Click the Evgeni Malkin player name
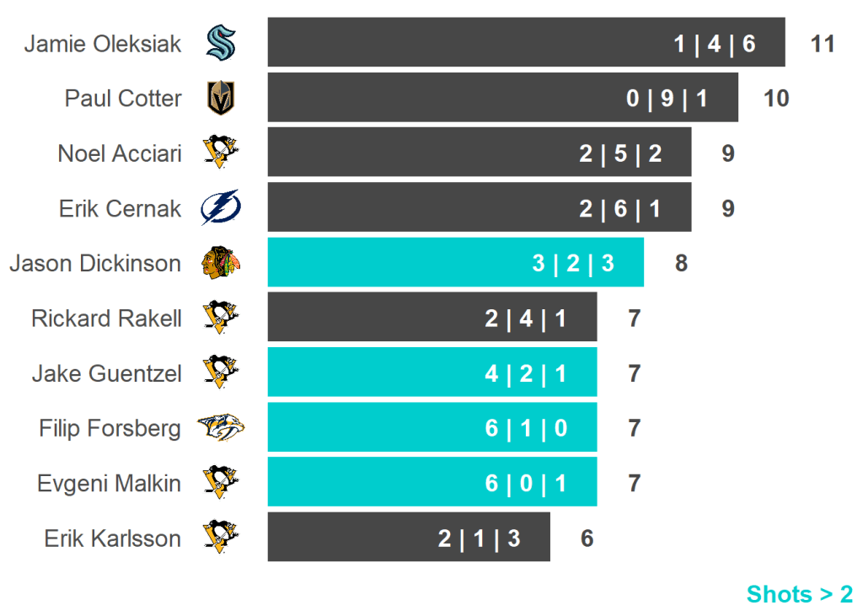Screen dimensions: 863x616 [x=109, y=483]
